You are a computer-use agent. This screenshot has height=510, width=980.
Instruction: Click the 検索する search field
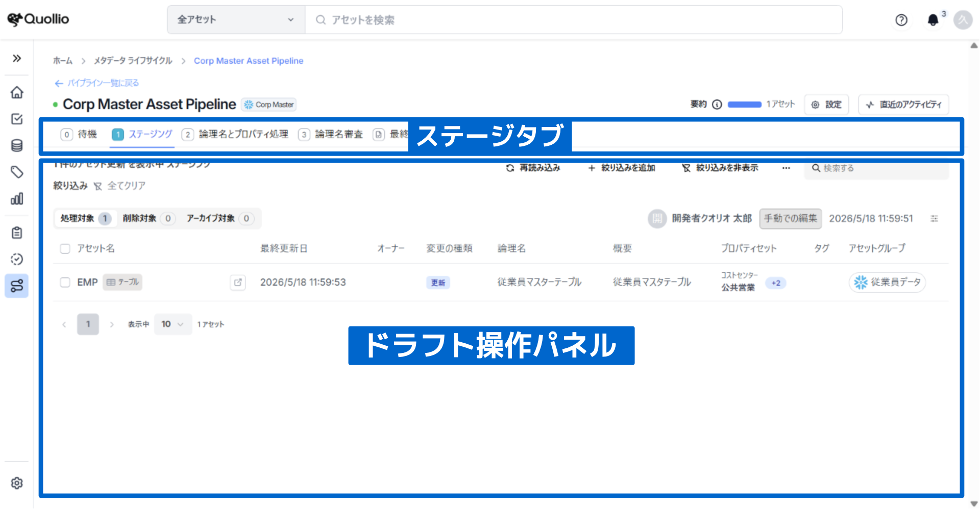point(876,168)
